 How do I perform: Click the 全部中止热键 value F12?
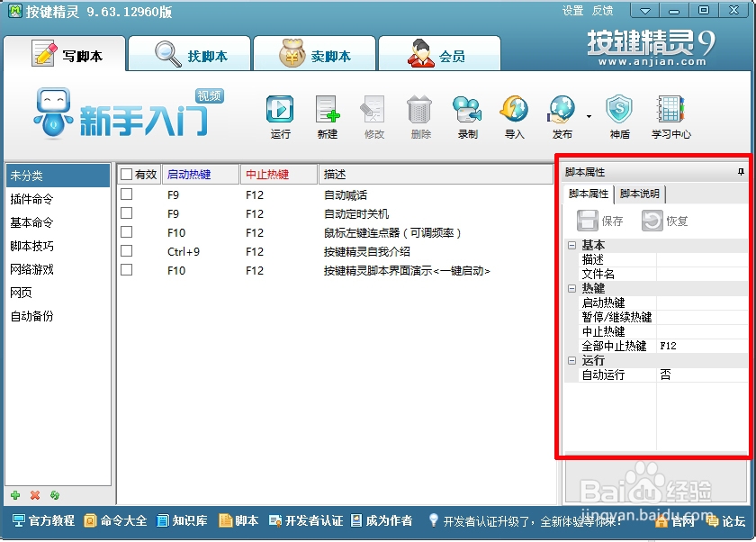pos(702,346)
